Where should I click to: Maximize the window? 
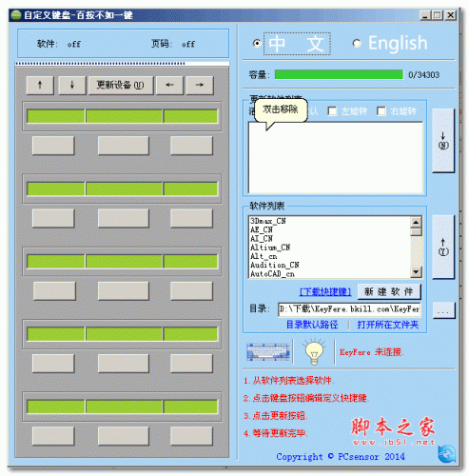[x=438, y=15]
